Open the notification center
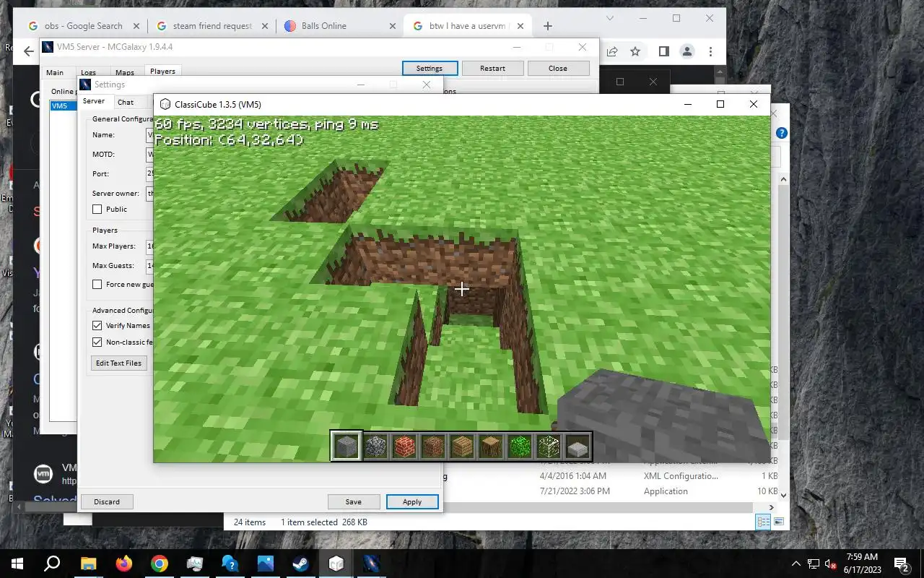 [x=901, y=564]
